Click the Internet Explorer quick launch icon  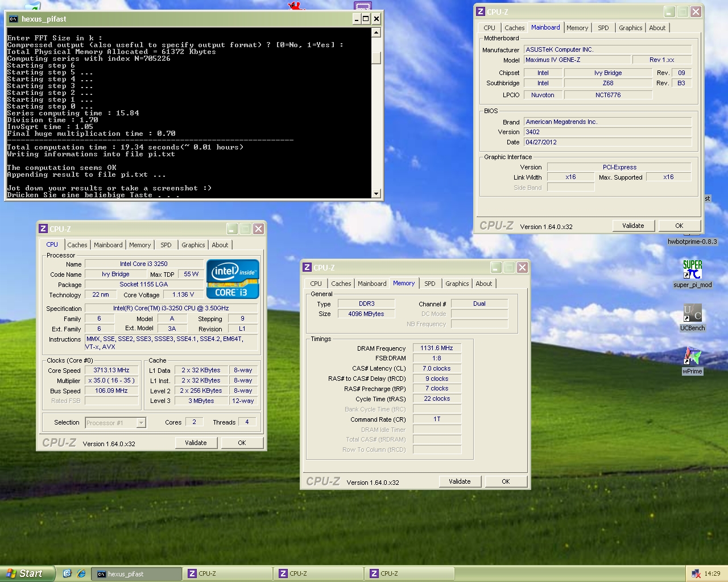[x=81, y=573]
